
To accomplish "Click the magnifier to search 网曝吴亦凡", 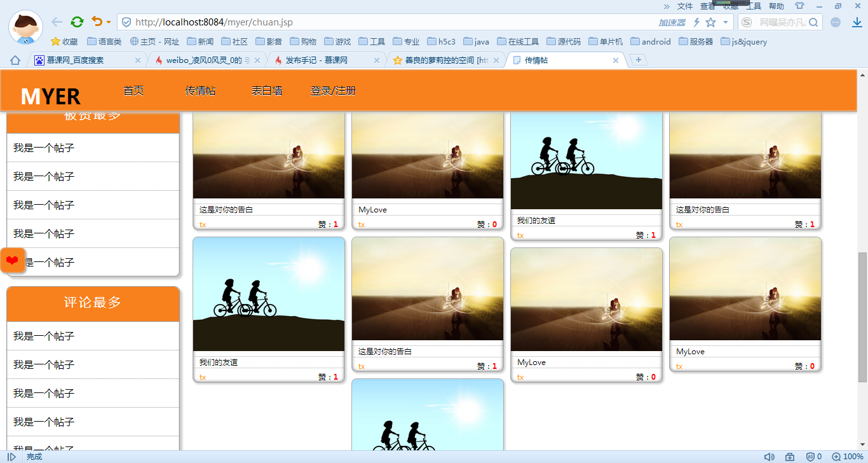I will 813,21.
